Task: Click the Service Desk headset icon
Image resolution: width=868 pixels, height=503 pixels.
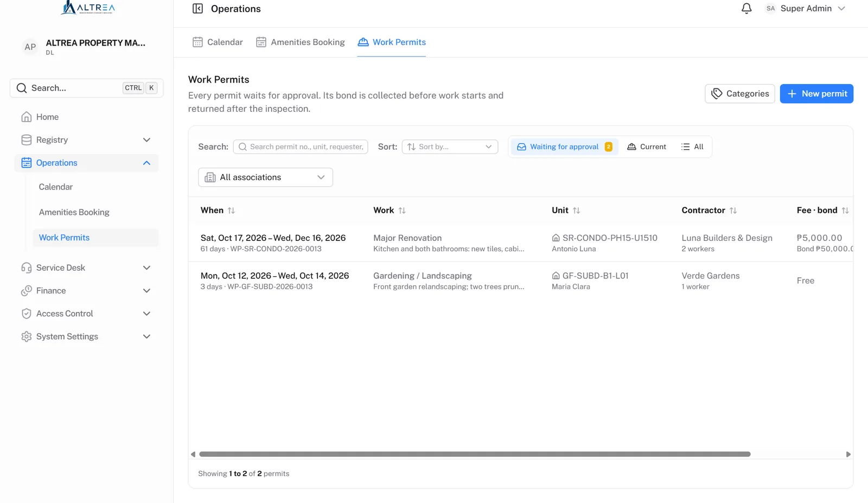Action: [x=26, y=268]
